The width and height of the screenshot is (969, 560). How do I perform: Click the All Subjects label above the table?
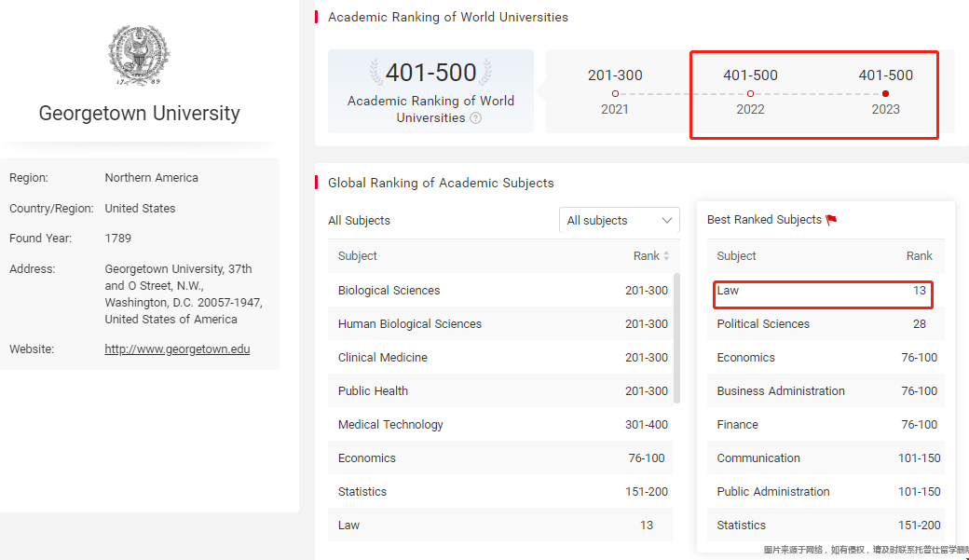click(359, 221)
